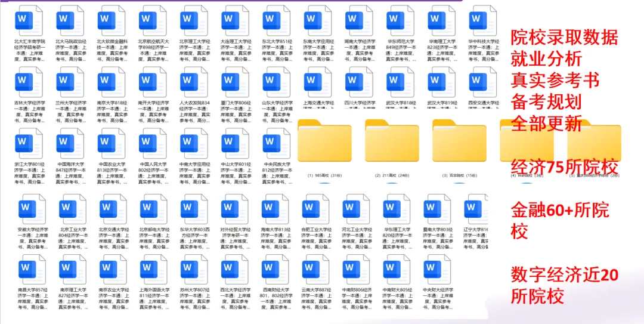Select the 北京理工大学经济学 Word file
Viewport: 644px width, 324px height.
(x=194, y=20)
